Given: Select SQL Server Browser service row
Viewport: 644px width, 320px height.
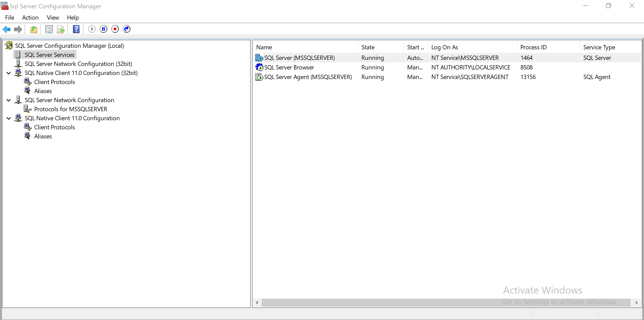Looking at the screenshot, I should tap(289, 67).
